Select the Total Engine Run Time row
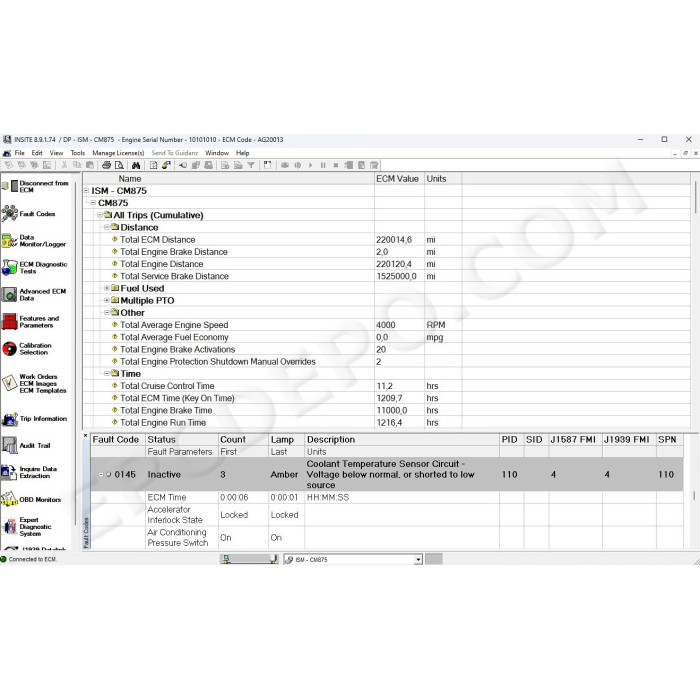The height and width of the screenshot is (700, 700). [x=387, y=422]
